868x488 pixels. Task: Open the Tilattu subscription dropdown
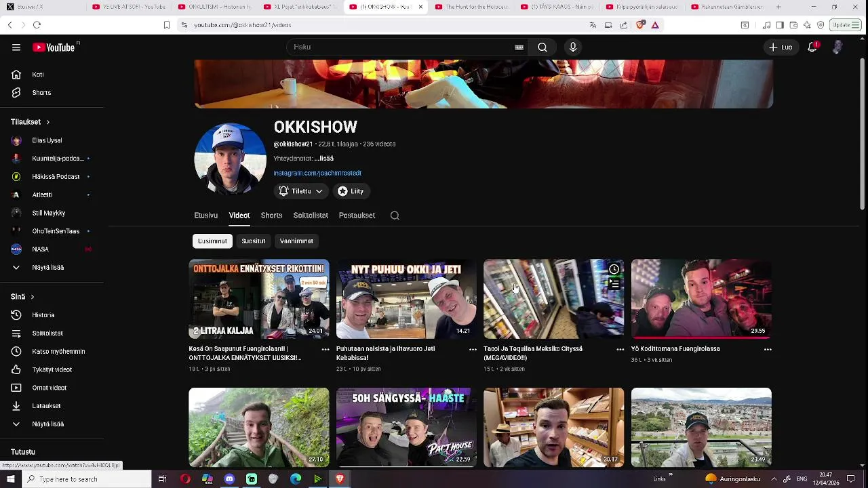[x=300, y=192]
